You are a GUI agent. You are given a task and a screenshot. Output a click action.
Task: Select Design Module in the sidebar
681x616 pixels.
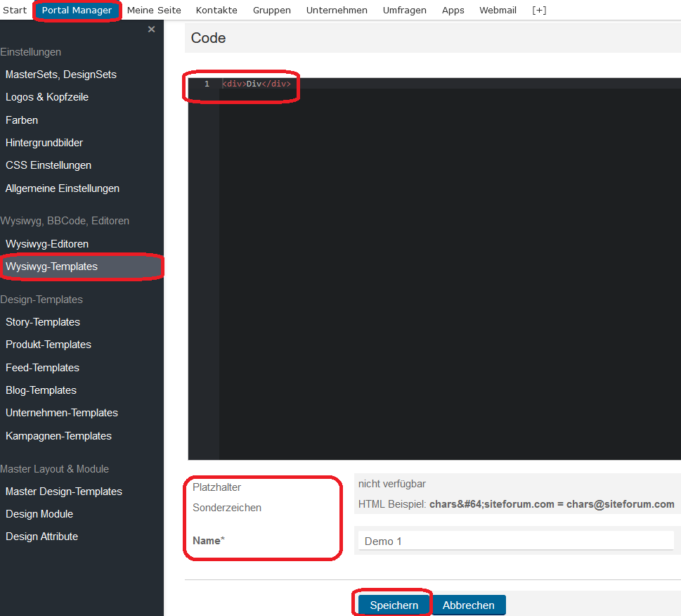[39, 514]
